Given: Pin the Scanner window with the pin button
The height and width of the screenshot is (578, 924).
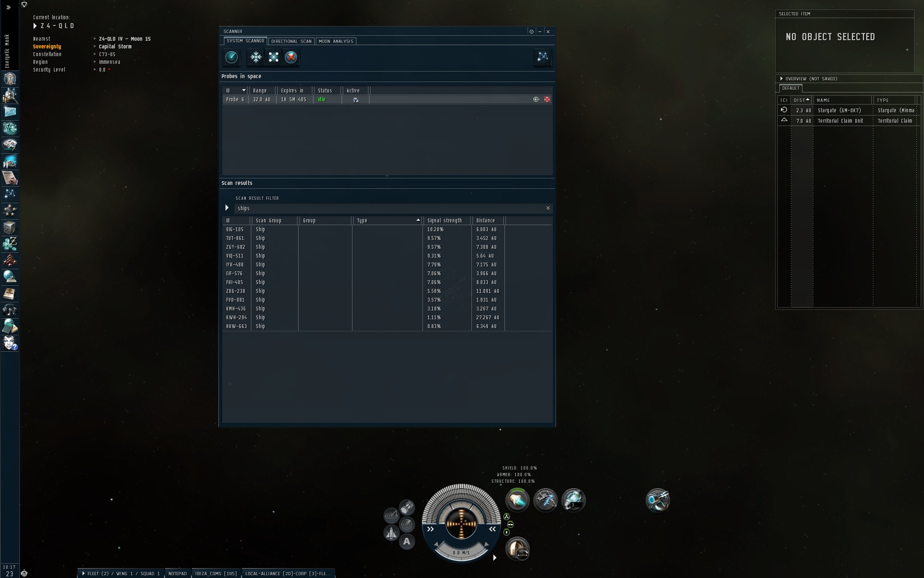Looking at the screenshot, I should (x=531, y=31).
